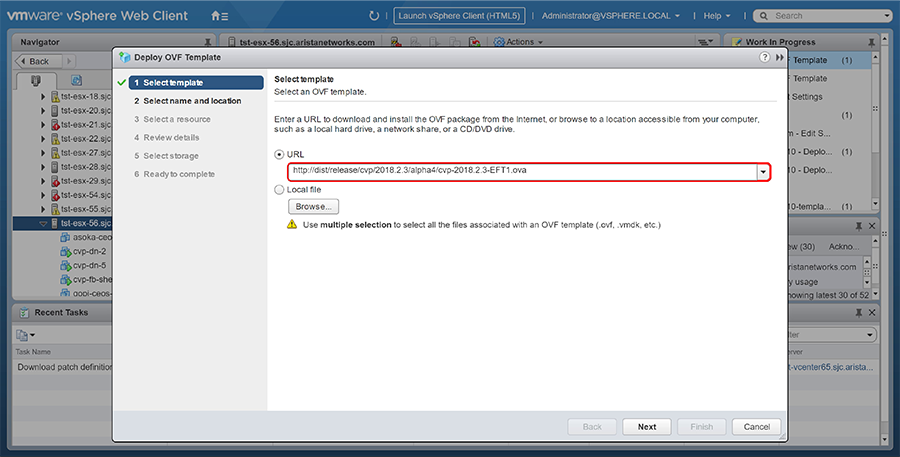Click the Recent Tasks copy icon
This screenshot has height=457, width=900.
point(22,335)
